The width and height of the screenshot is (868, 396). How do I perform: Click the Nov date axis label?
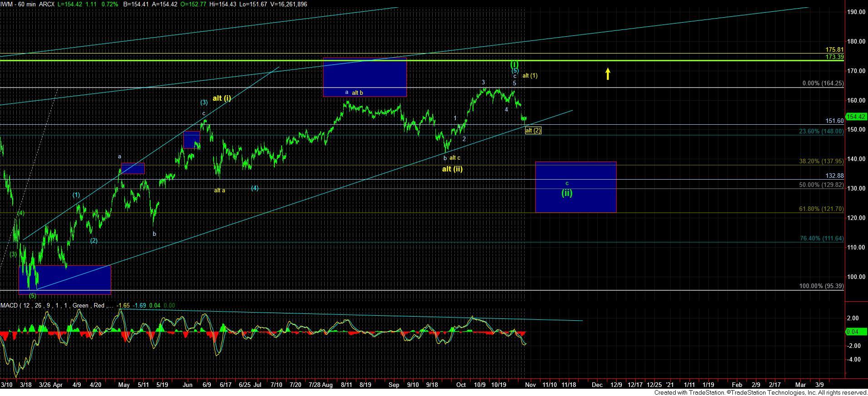(531, 385)
